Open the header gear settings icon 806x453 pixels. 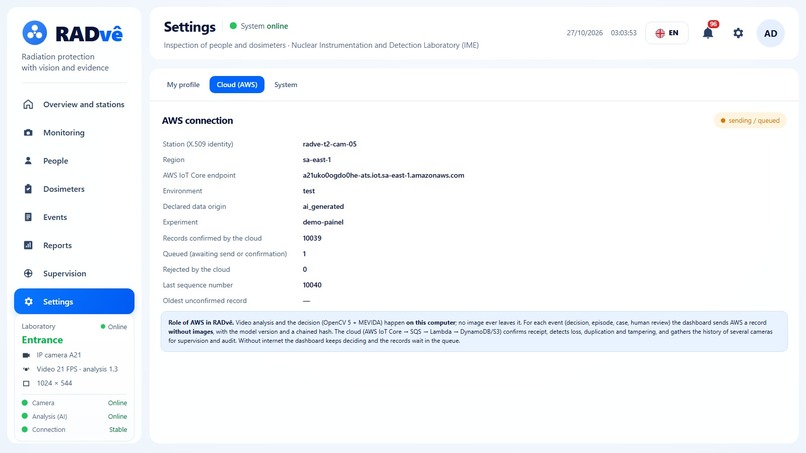tap(738, 33)
